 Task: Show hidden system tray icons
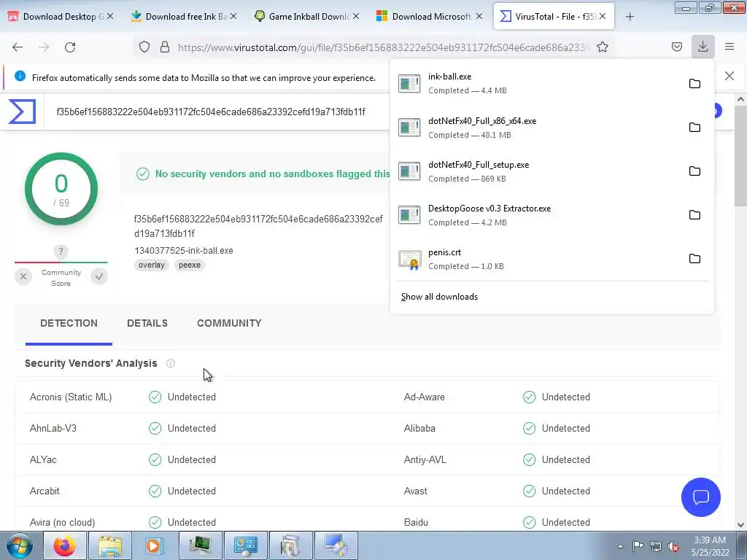pos(620,546)
